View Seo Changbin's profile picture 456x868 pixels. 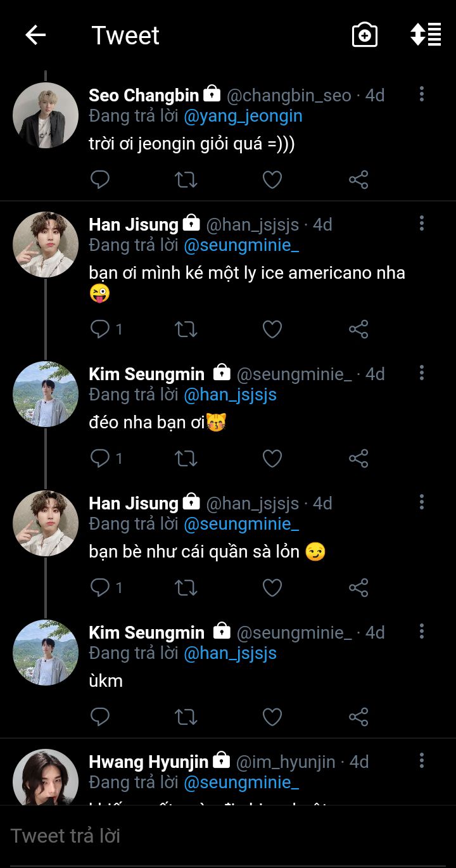click(x=46, y=115)
